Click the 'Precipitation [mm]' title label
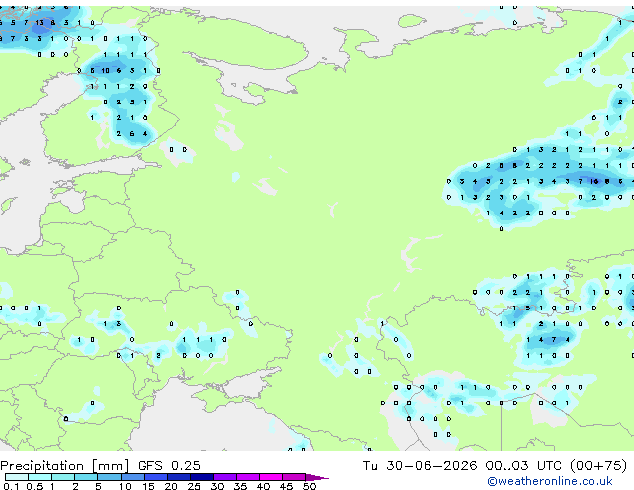 [x=64, y=466]
